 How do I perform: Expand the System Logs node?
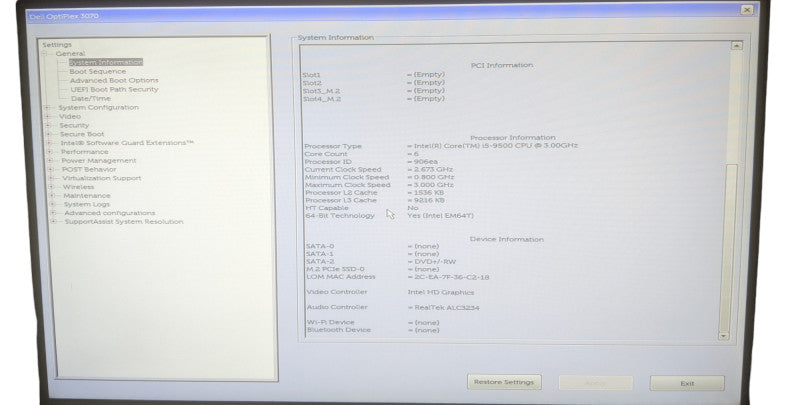[53, 205]
